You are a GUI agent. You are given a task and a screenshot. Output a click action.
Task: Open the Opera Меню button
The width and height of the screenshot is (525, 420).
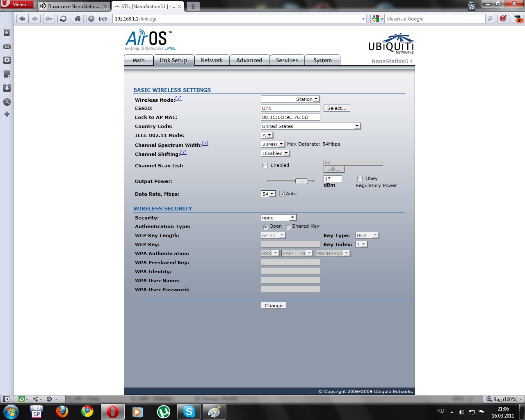coord(17,4)
